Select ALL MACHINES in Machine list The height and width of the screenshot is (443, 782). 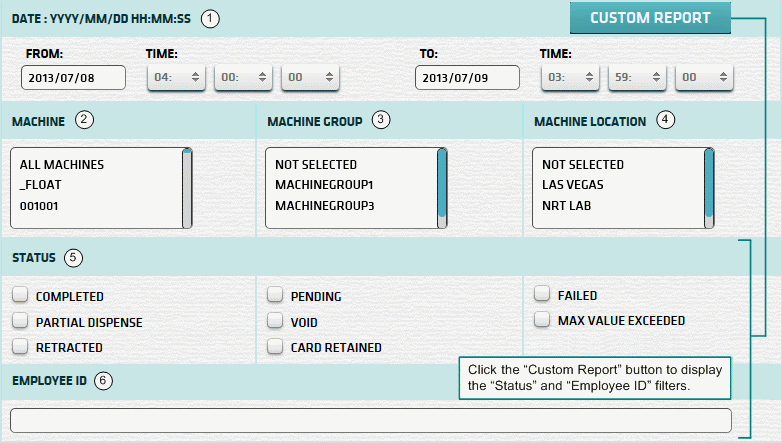click(61, 165)
